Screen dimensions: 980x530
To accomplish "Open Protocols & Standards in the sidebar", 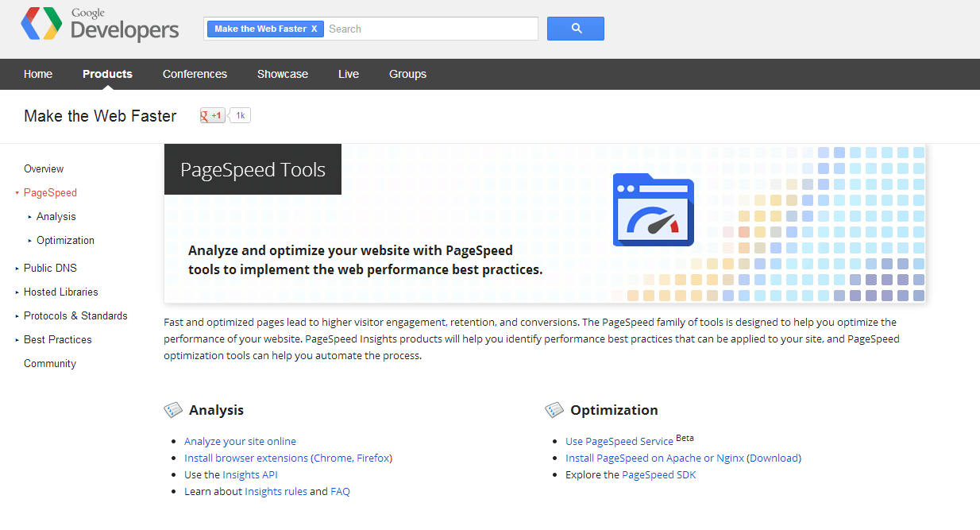I will click(x=75, y=315).
